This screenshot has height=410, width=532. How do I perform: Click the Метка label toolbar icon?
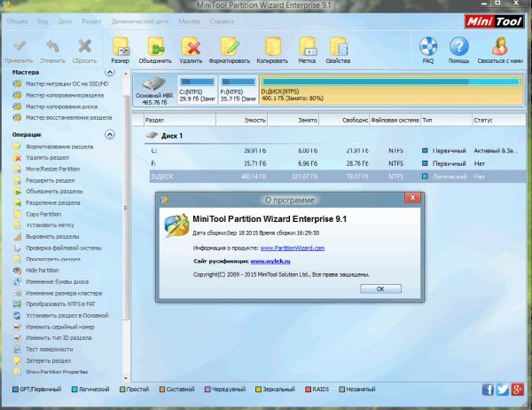[x=307, y=46]
